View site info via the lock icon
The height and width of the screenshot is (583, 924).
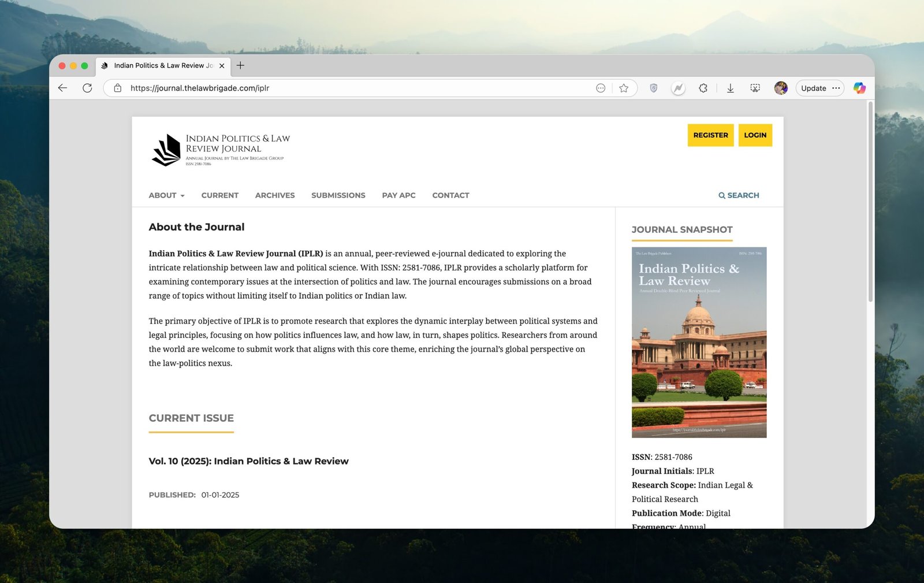click(x=118, y=88)
